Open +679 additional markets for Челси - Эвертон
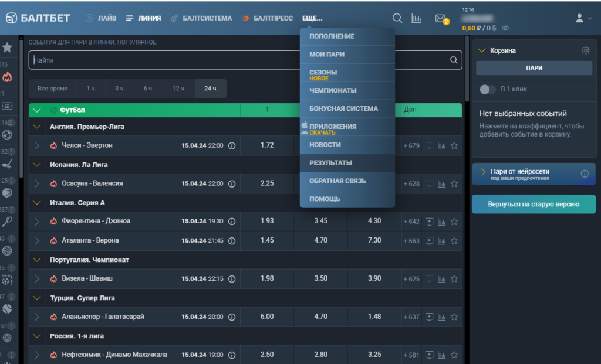Viewport: 601px width, 364px height. click(411, 146)
